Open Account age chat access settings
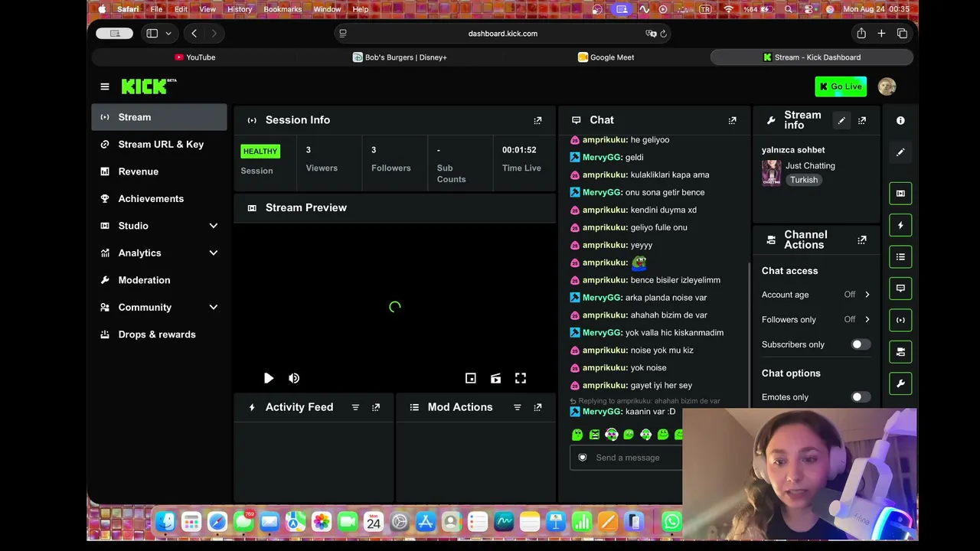 click(816, 295)
